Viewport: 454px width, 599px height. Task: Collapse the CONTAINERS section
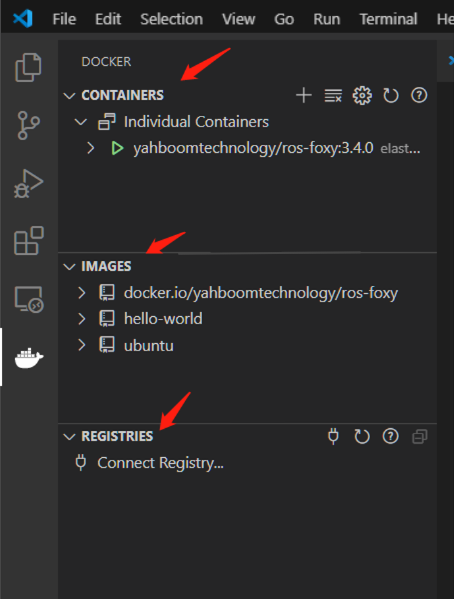coord(69,96)
